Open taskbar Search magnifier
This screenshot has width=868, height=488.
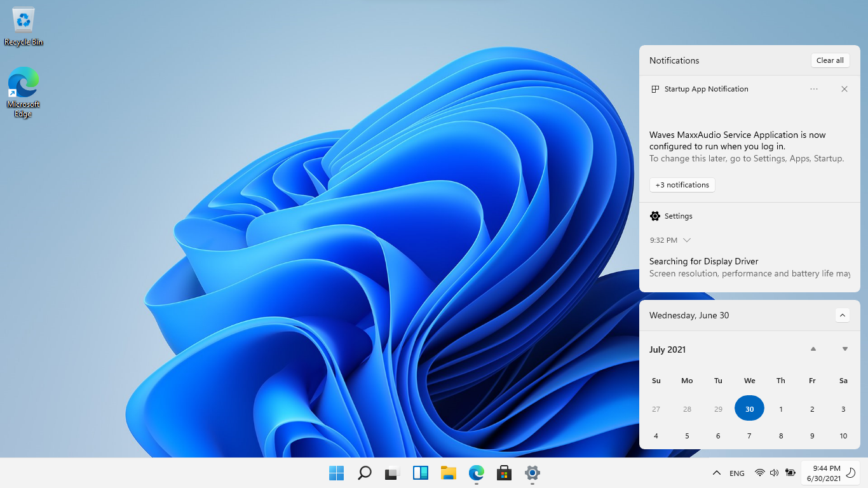coord(364,473)
